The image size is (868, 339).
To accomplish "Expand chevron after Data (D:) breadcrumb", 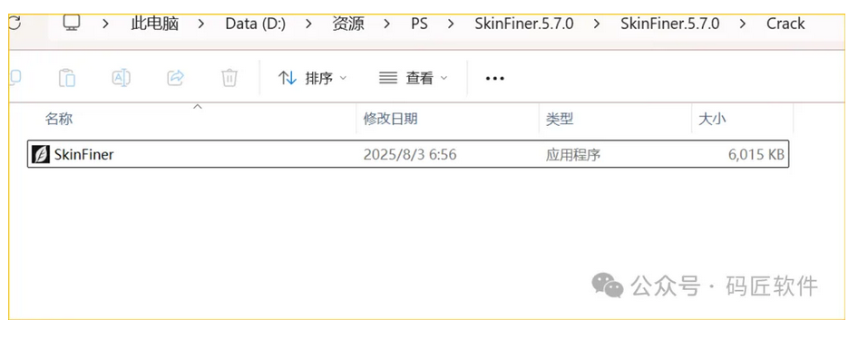I will pyautogui.click(x=308, y=24).
